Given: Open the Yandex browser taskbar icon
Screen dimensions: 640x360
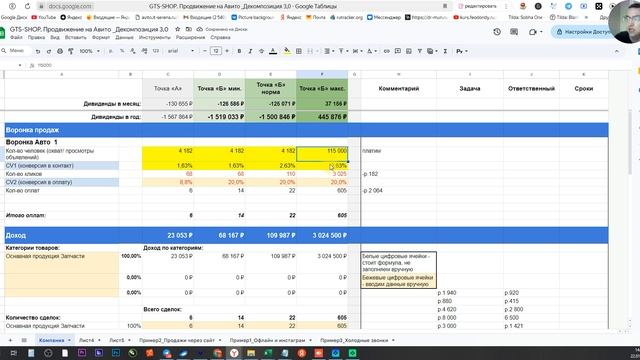Looking at the screenshot, I should point(234,353).
